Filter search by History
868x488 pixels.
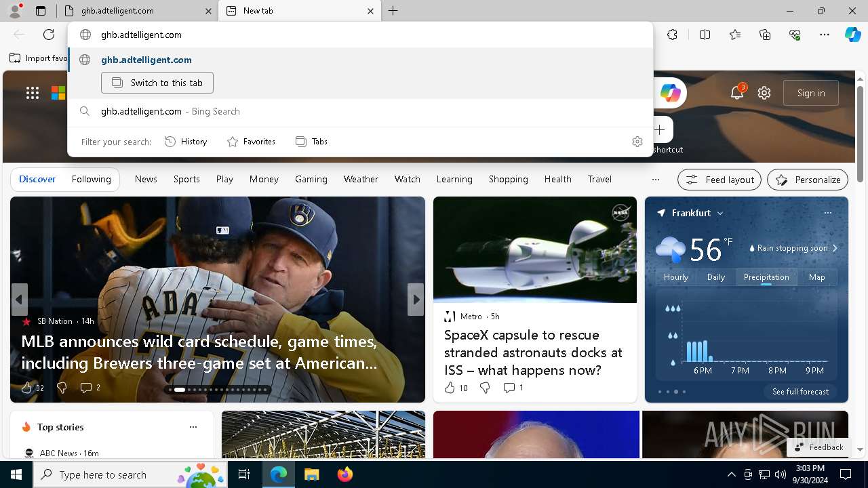[x=186, y=142]
